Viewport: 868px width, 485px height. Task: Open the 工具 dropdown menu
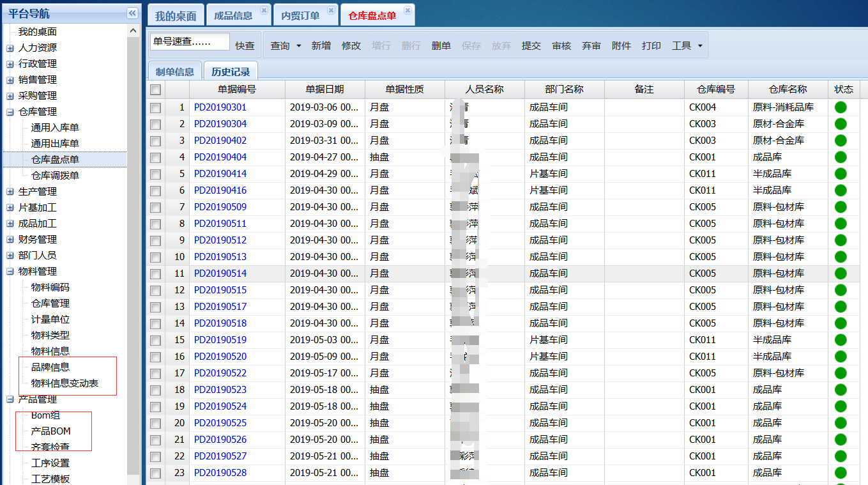(700, 46)
